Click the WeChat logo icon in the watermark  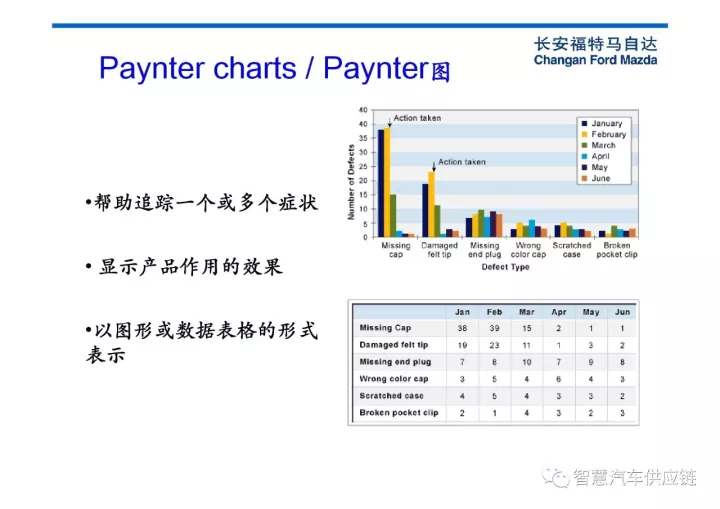coord(556,477)
